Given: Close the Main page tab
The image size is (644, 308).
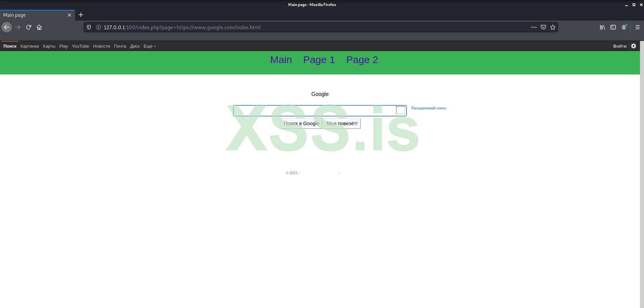Looking at the screenshot, I should (69, 15).
